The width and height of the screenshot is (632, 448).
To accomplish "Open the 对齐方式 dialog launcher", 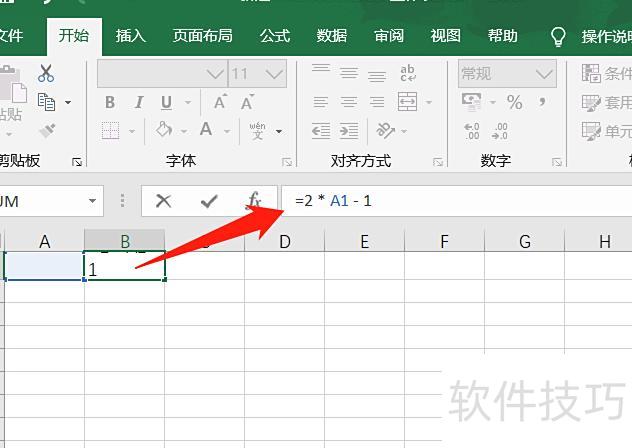I will (438, 162).
